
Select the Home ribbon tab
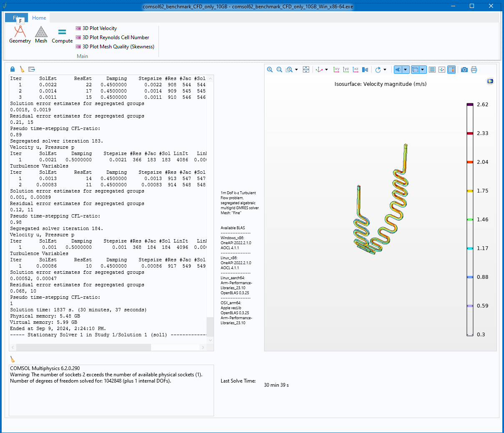pyautogui.click(x=39, y=18)
